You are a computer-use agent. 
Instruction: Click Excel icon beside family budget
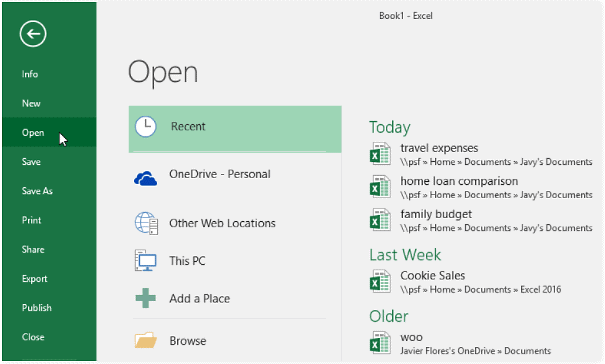(x=380, y=220)
